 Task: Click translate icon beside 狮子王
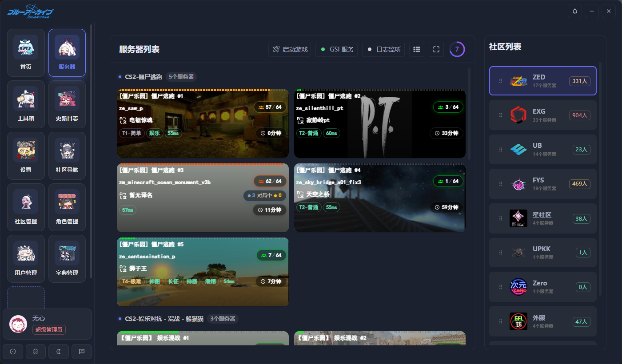pos(124,269)
